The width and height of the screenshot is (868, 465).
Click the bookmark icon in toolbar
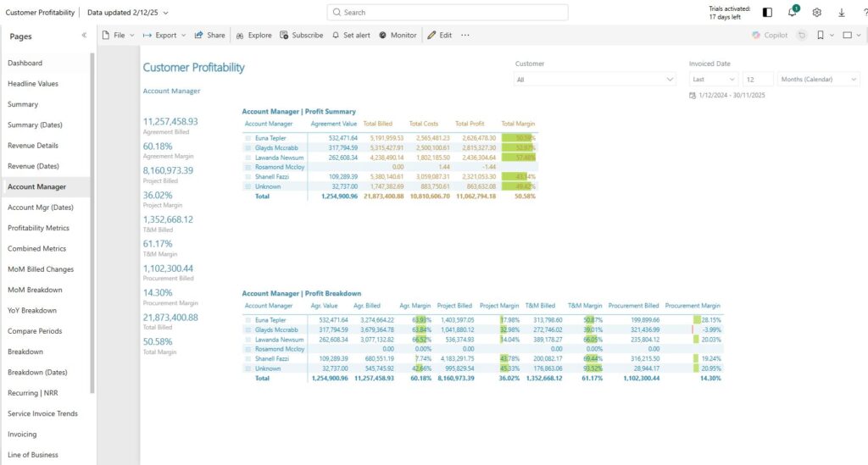[821, 36]
